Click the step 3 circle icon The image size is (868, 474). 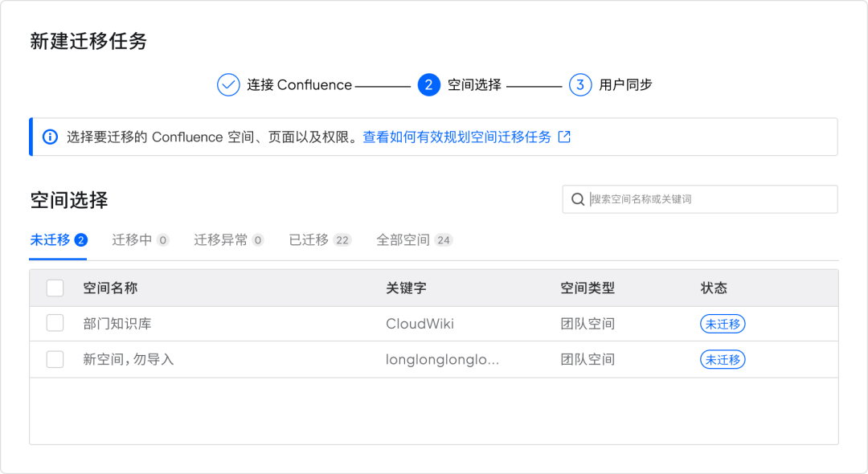580,84
